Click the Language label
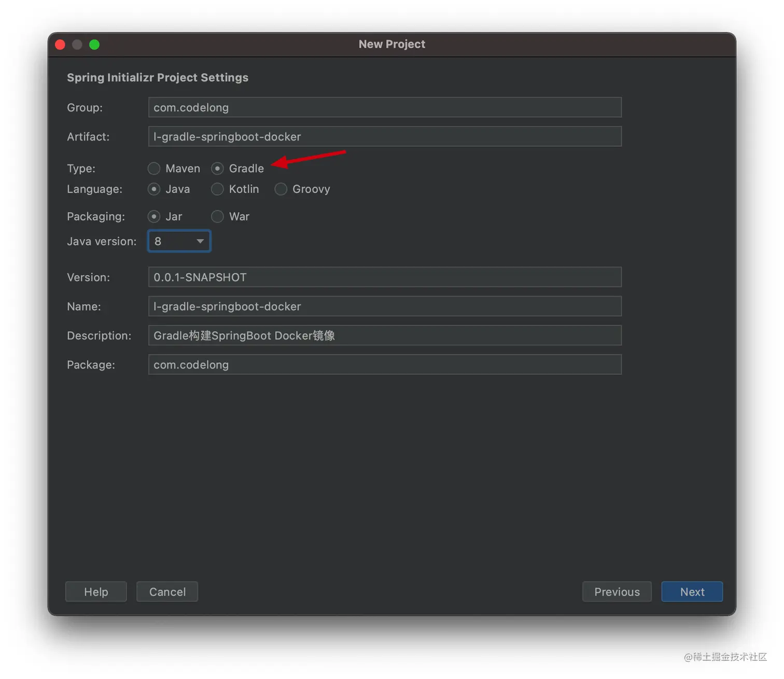This screenshot has width=784, height=679. (x=94, y=189)
